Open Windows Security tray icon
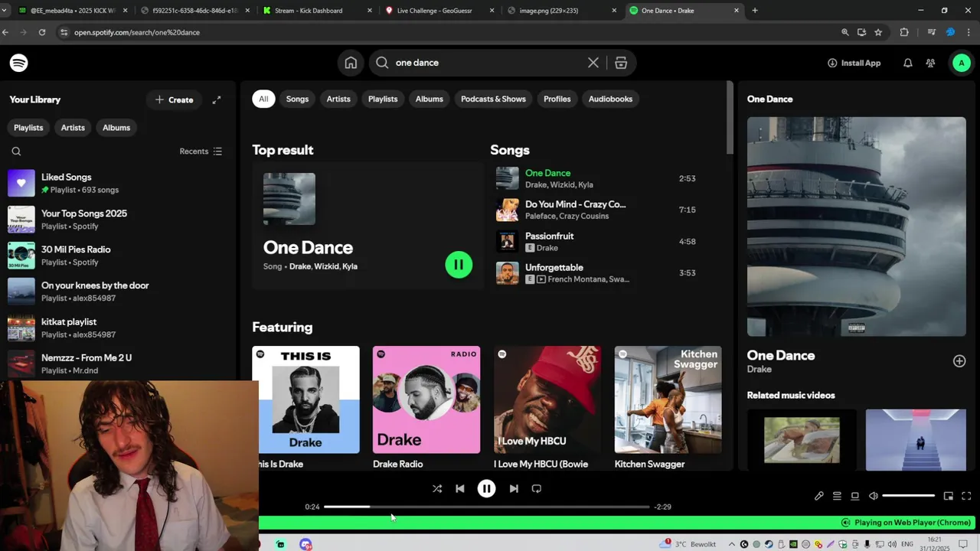The width and height of the screenshot is (980, 551). 842,544
